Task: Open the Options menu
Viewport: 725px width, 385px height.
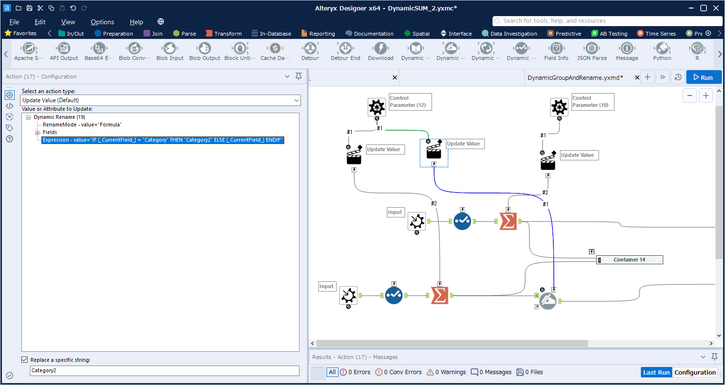Action: pos(102,22)
